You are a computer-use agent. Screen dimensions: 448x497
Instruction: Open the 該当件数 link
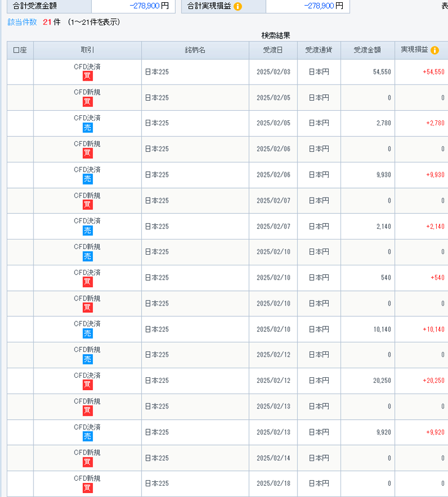coord(22,22)
